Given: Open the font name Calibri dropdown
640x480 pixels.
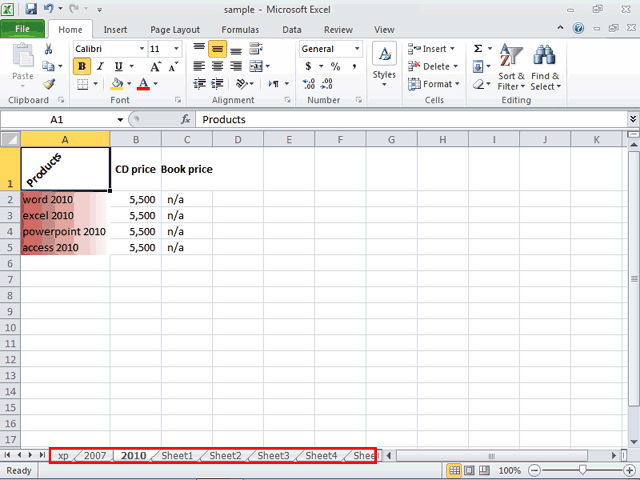Looking at the screenshot, I should (x=142, y=49).
